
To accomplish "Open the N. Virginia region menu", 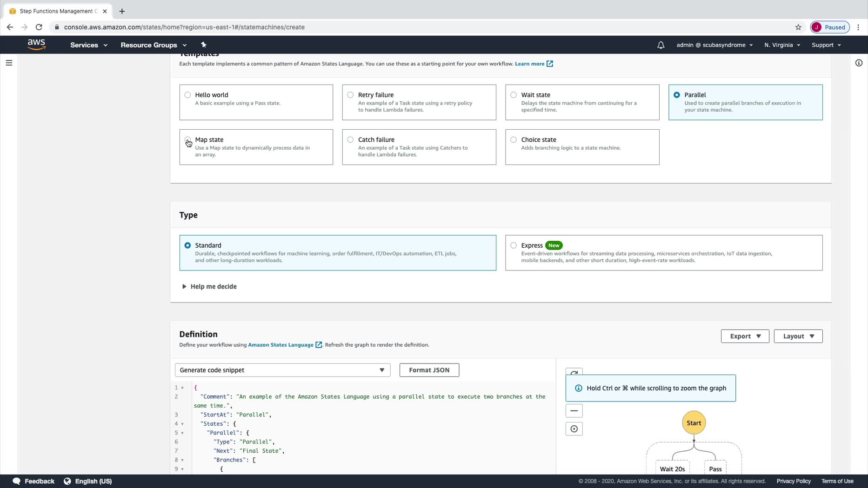I will click(x=782, y=45).
